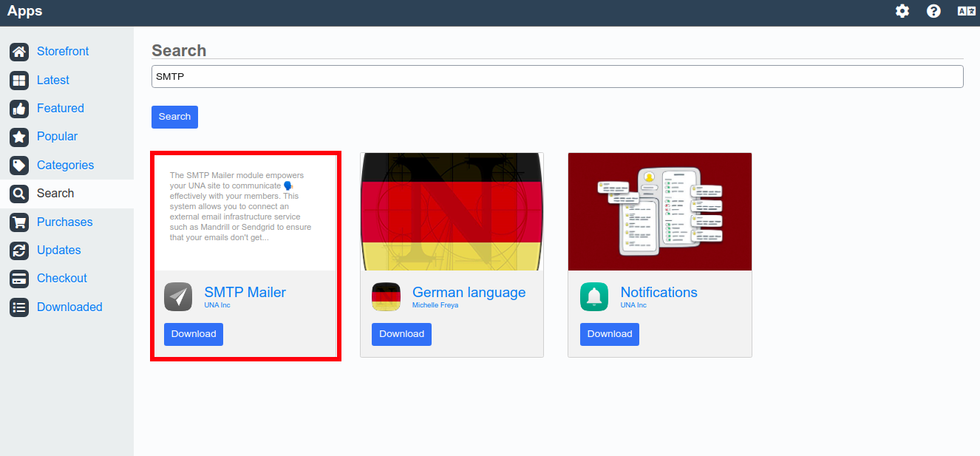The image size is (980, 456).
Task: Click the Storefront home icon
Action: click(x=19, y=52)
